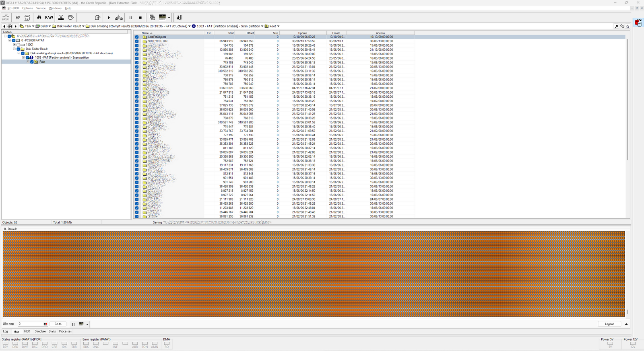This screenshot has height=351, width=644.
Task: Click the copy/save to folder toolbar icon
Action: point(97,17)
